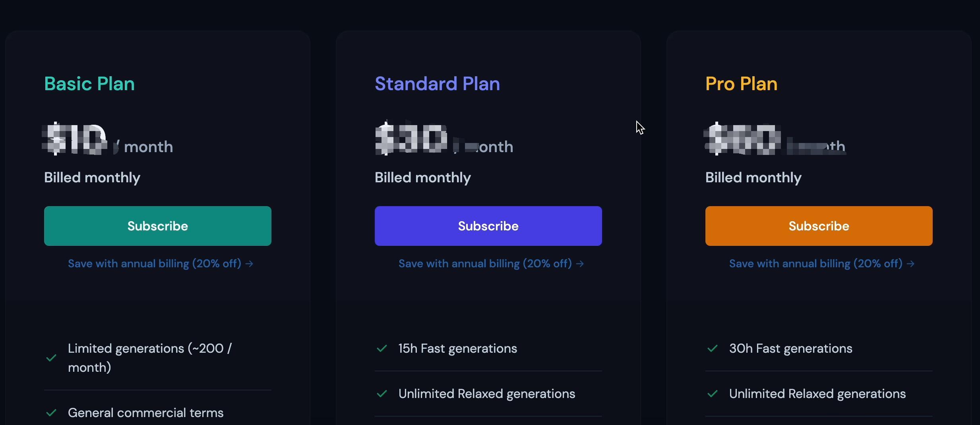This screenshot has width=980, height=425.
Task: Click checkmark next to Pro Unlimited Relaxed generations
Action: 713,394
